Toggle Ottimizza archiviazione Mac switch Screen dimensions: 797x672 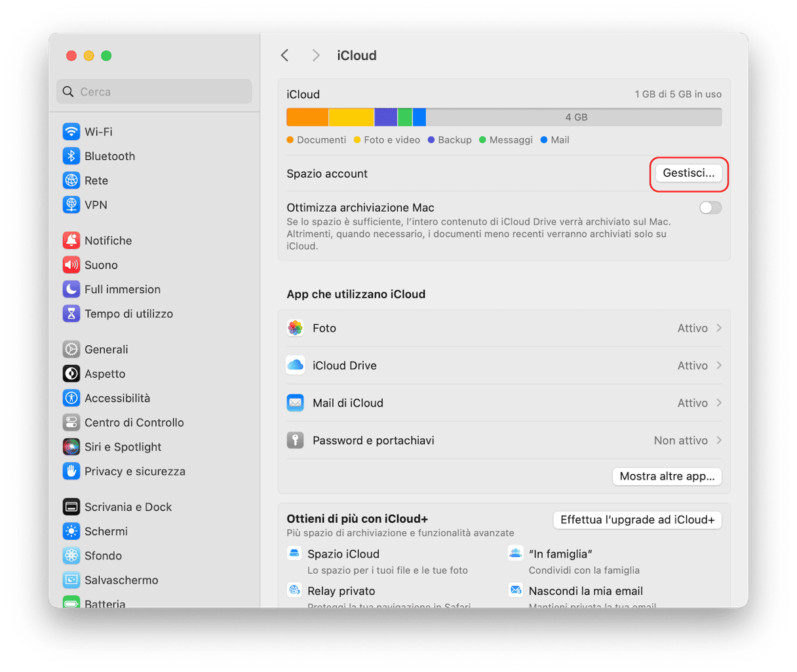point(710,208)
